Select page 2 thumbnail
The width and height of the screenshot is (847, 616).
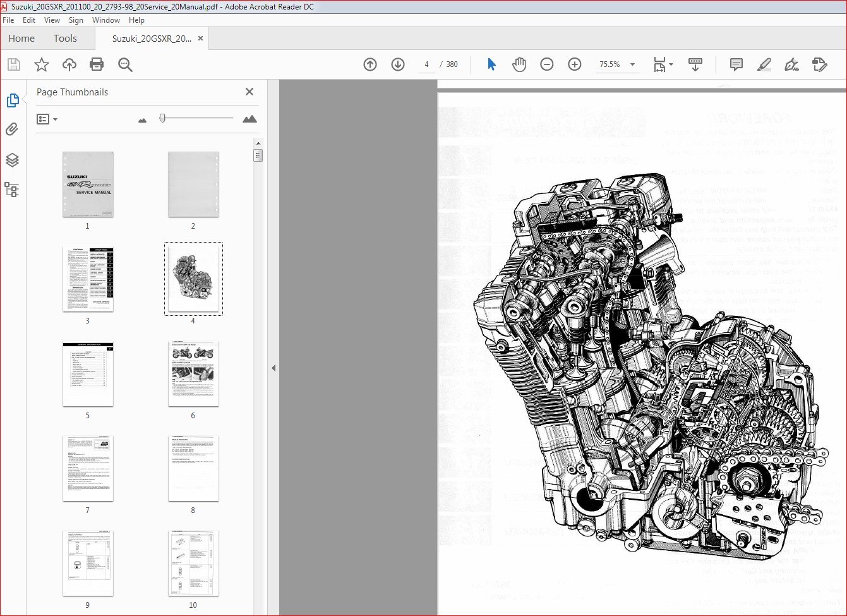click(x=193, y=184)
